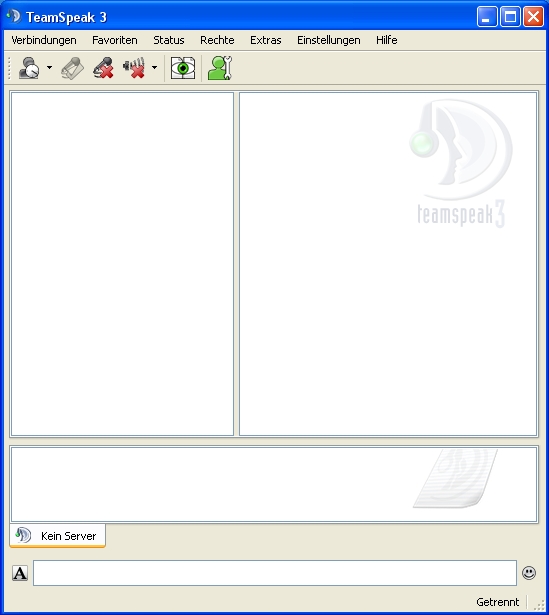Image resolution: width=549 pixels, height=615 pixels.
Task: Open the smiley emoticon picker
Action: tap(529, 573)
